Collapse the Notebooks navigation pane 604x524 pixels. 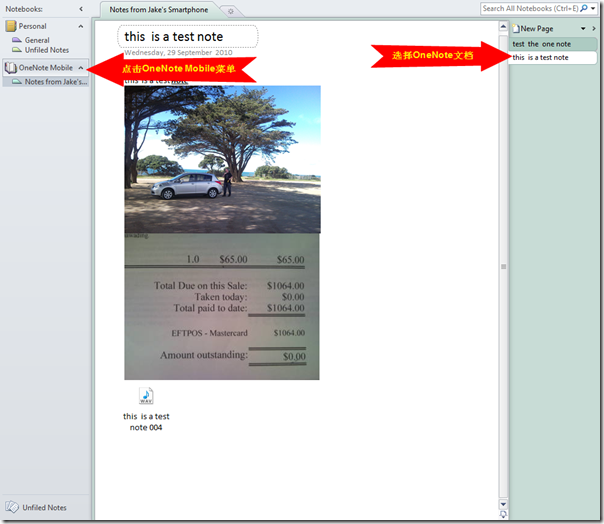(81, 9)
